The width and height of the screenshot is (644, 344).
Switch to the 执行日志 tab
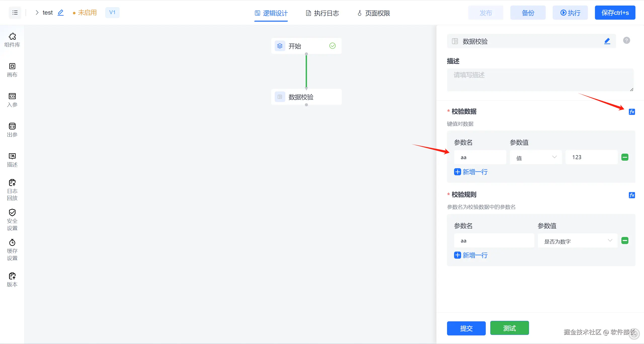pos(322,13)
